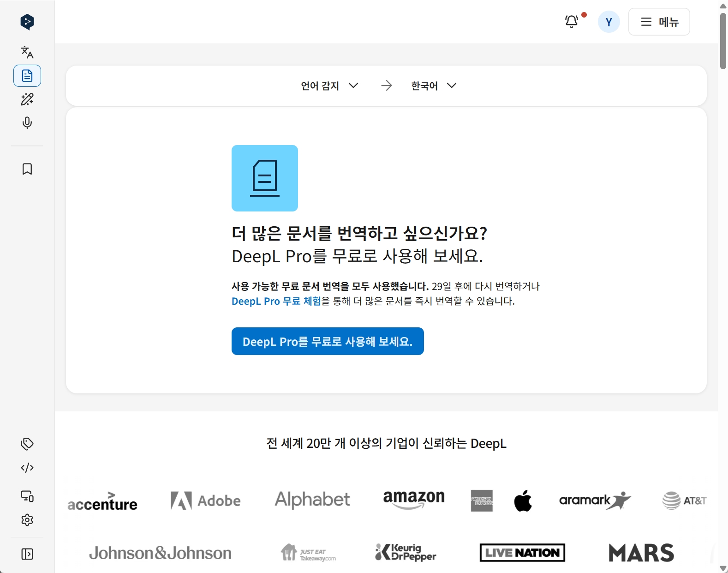Click the Apple logo
Screen dimensions: 728x573
click(523, 501)
